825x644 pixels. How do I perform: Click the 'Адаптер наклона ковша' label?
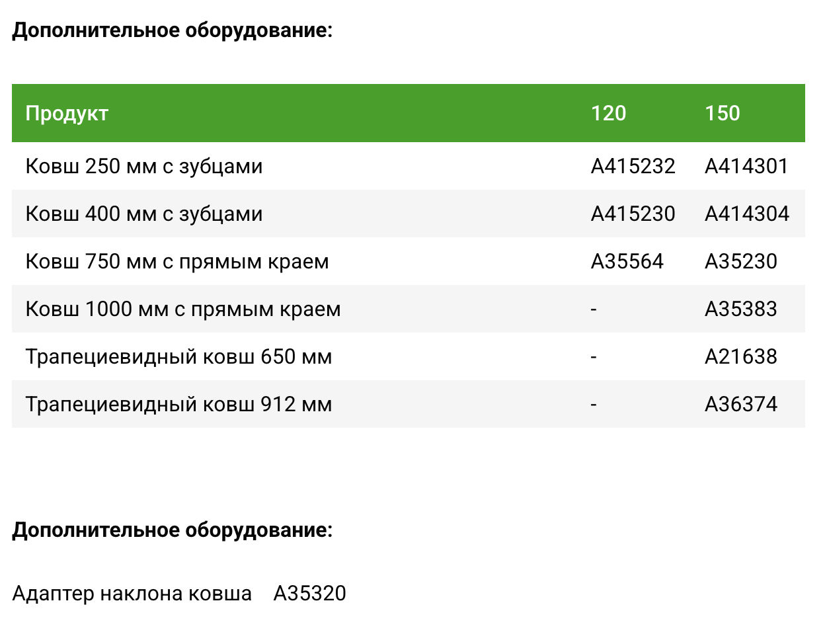click(132, 593)
